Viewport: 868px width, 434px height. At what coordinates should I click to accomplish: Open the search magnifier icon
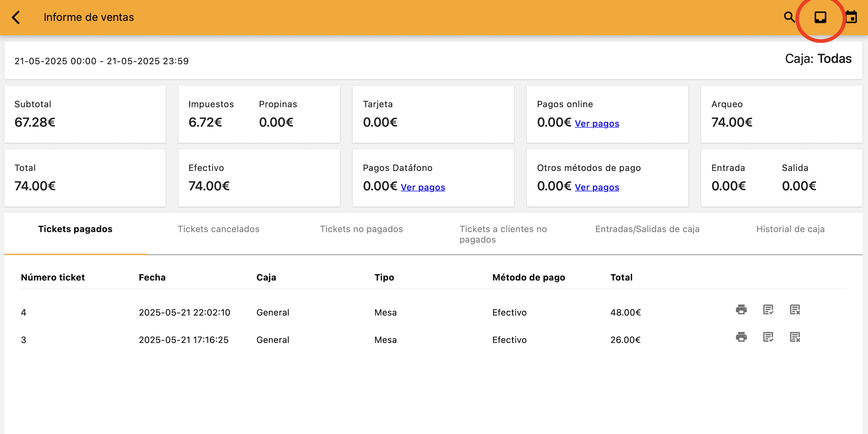point(789,17)
